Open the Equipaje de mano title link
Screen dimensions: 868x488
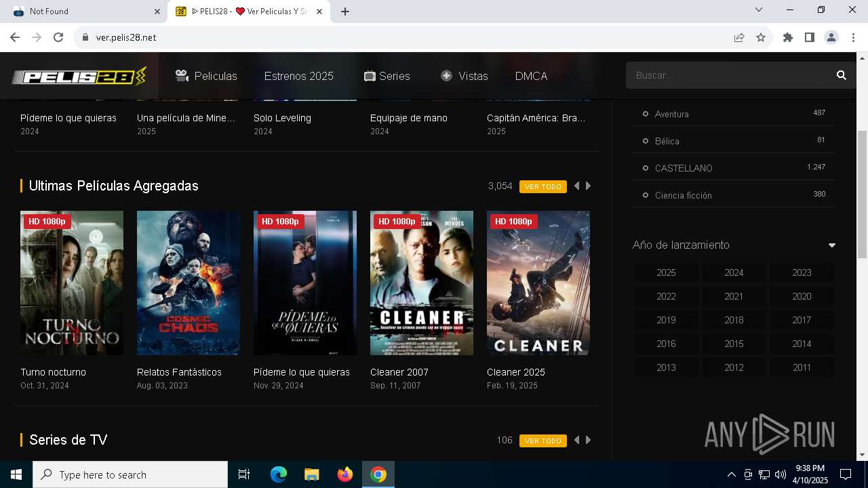coord(409,118)
